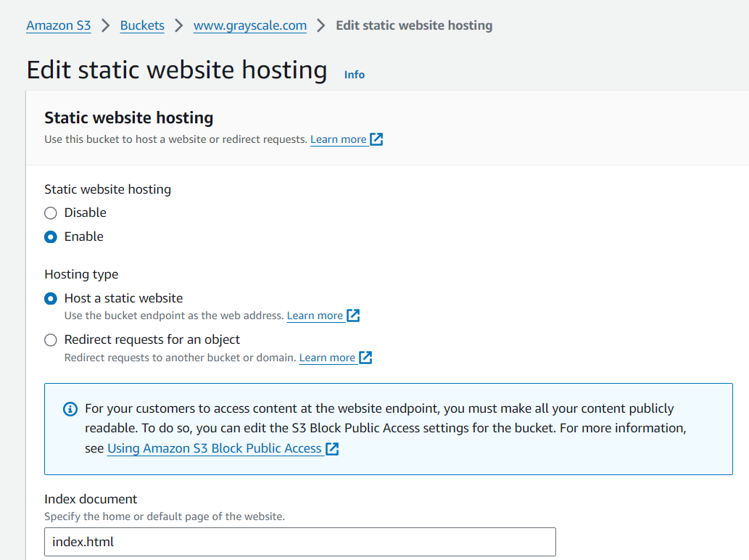Focus the Index document text field
The image size is (749, 560).
point(300,542)
